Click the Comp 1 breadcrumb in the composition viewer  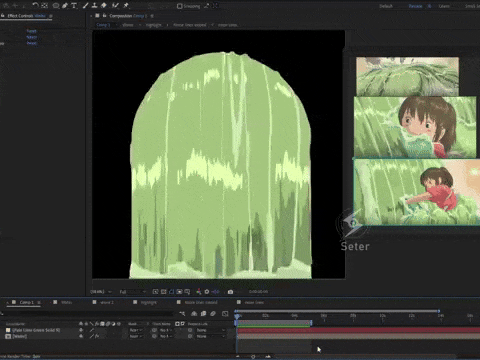point(103,25)
